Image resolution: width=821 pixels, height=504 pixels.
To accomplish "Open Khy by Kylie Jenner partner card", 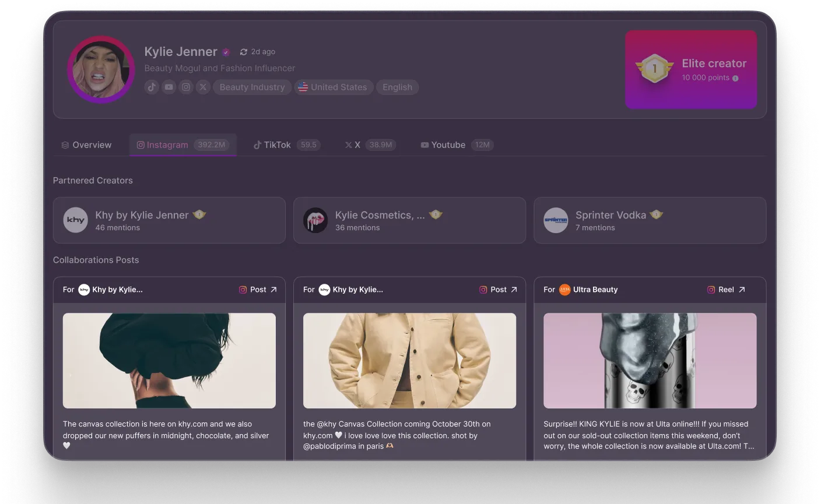I will coord(169,220).
